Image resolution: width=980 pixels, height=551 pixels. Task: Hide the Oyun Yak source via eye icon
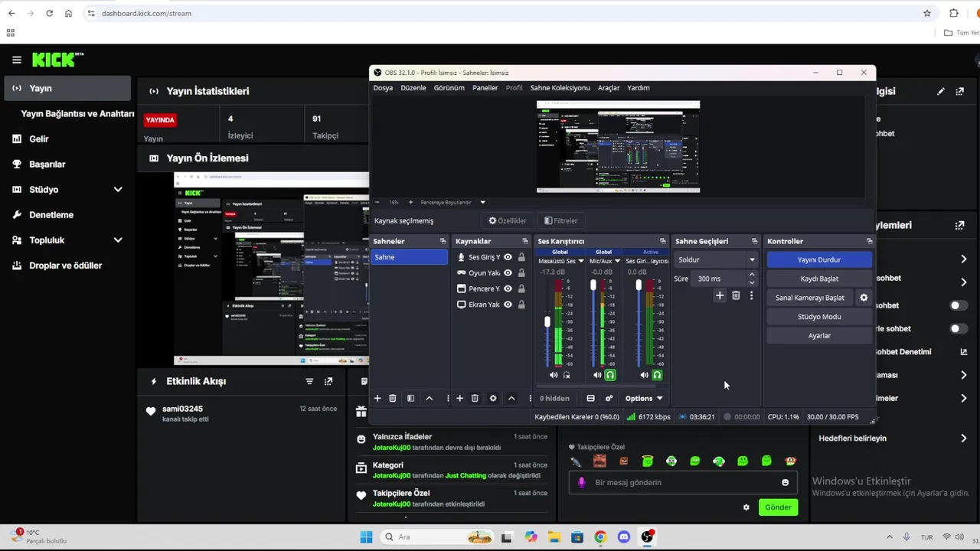pos(508,272)
